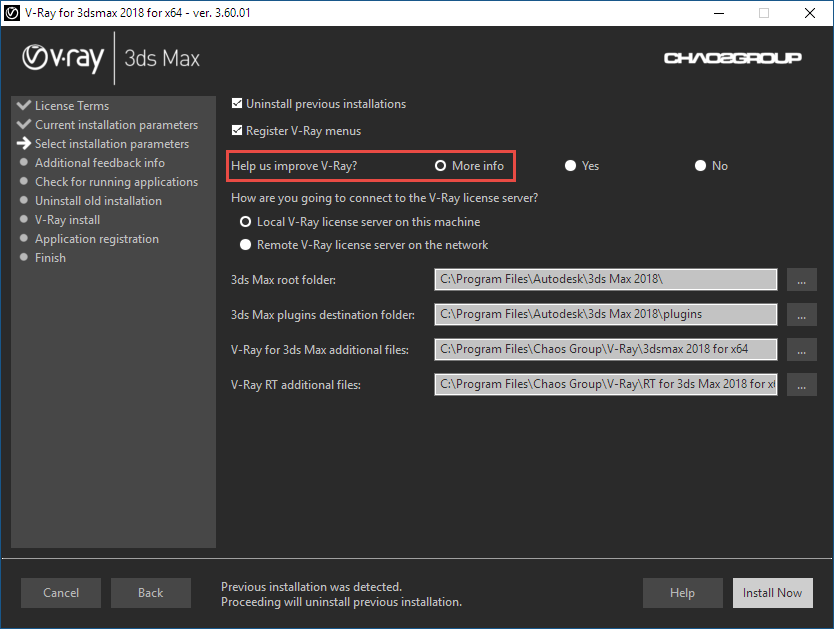Browse for plugins destination folder
The image size is (834, 629).
(x=801, y=314)
